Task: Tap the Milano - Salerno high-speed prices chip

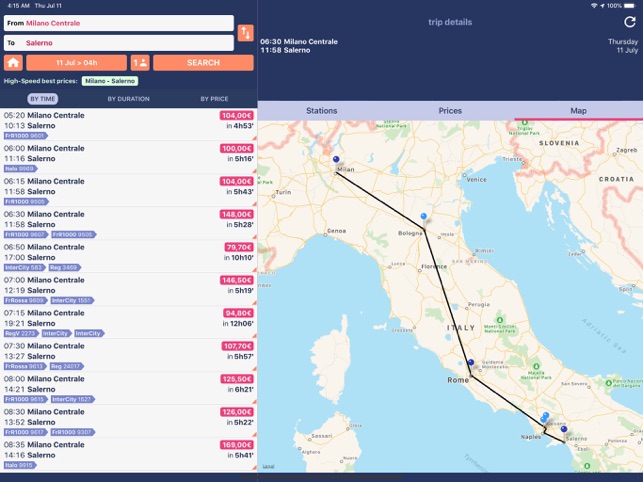Action: (x=110, y=81)
